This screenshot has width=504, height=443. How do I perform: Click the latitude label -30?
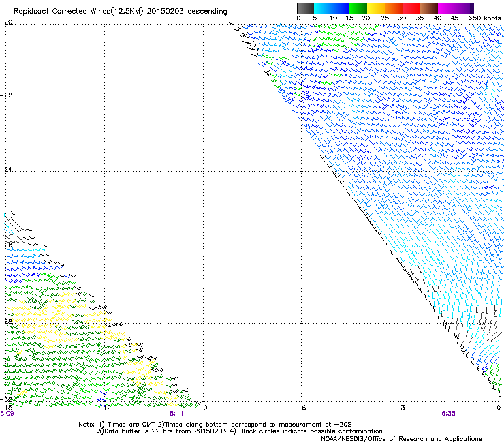pos(6,399)
